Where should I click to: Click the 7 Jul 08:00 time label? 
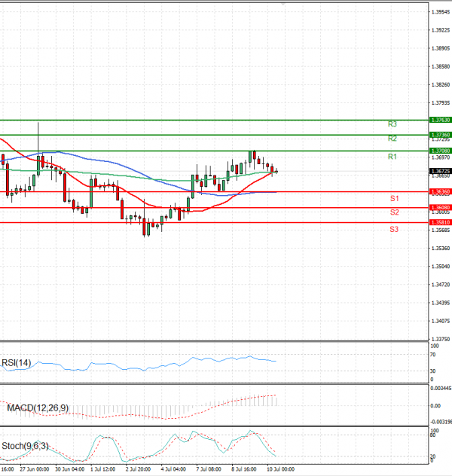[x=209, y=469]
